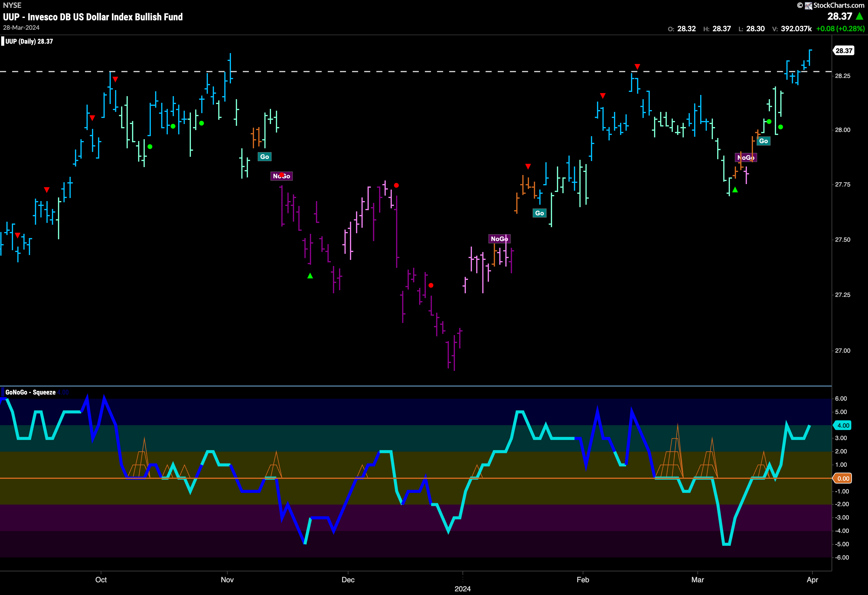Click the Apr label on time axis
The height and width of the screenshot is (595, 868).
coord(812,580)
